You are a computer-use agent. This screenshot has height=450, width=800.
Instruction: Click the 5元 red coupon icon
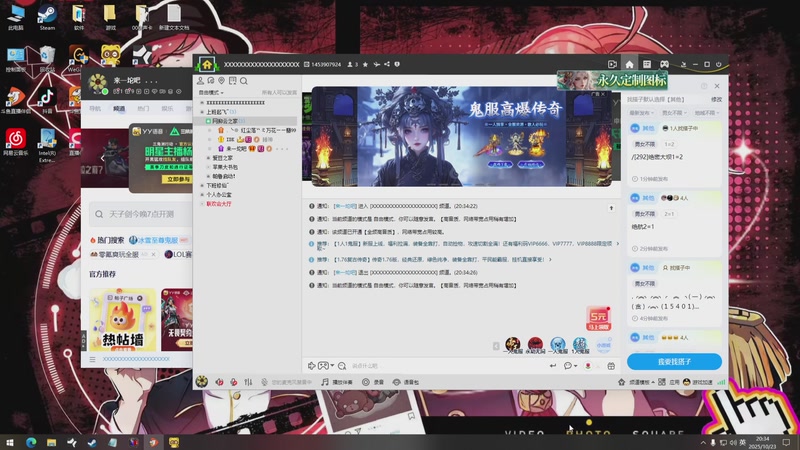click(x=598, y=318)
